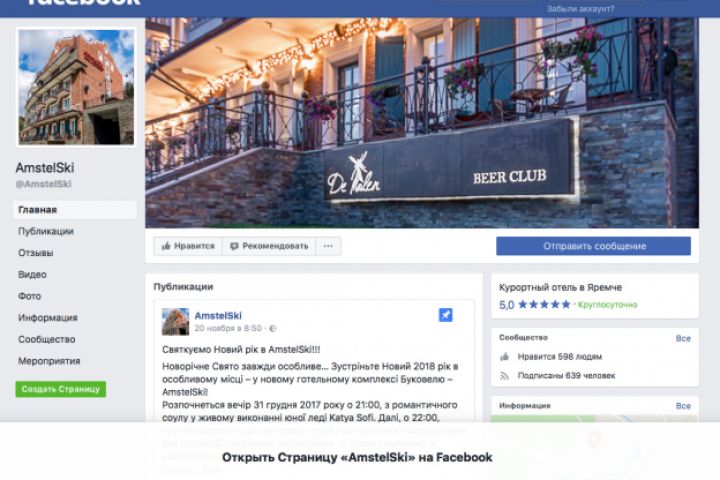Open the Видео section
The height and width of the screenshot is (480, 720).
(x=32, y=274)
